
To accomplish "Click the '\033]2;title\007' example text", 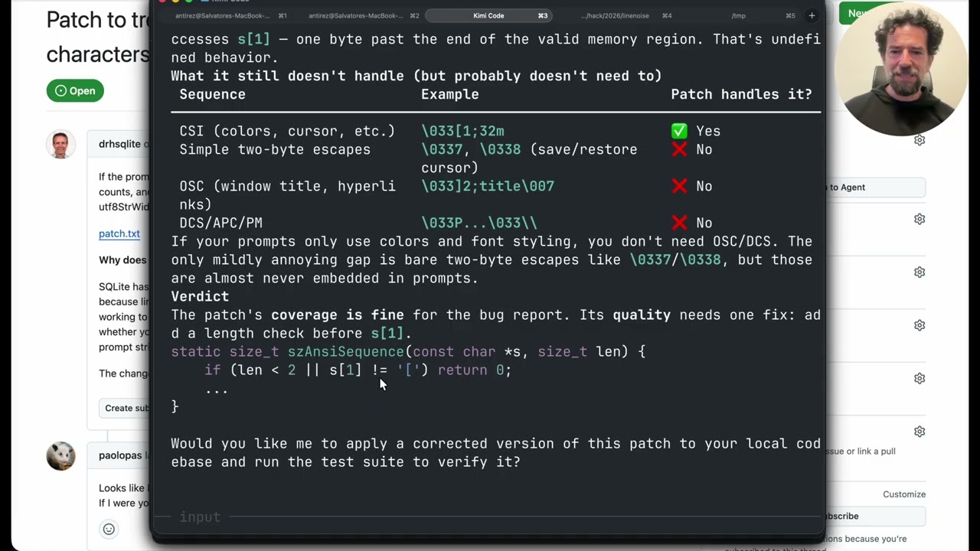I will (x=488, y=186).
